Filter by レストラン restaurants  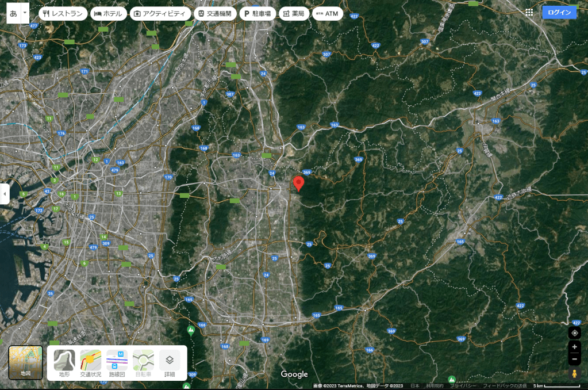tap(63, 13)
